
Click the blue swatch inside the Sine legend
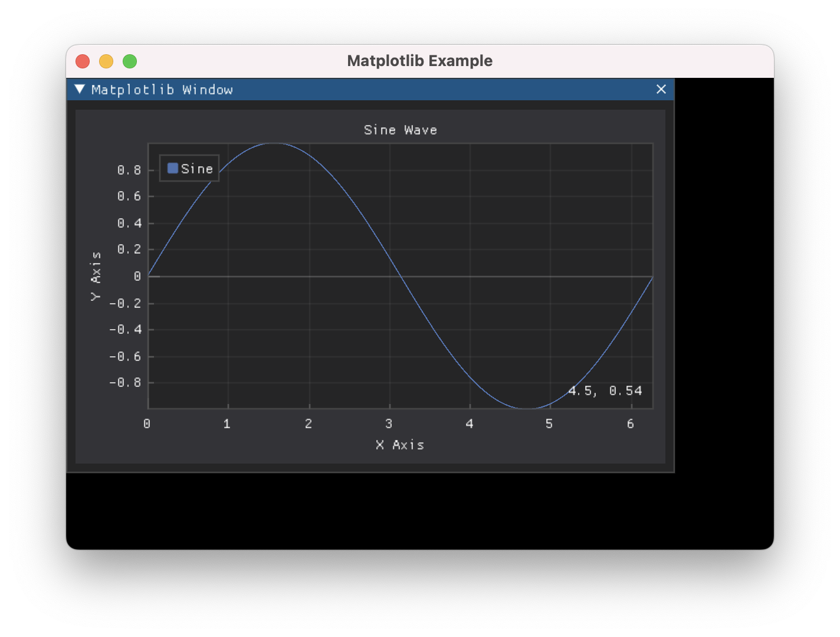pos(172,168)
